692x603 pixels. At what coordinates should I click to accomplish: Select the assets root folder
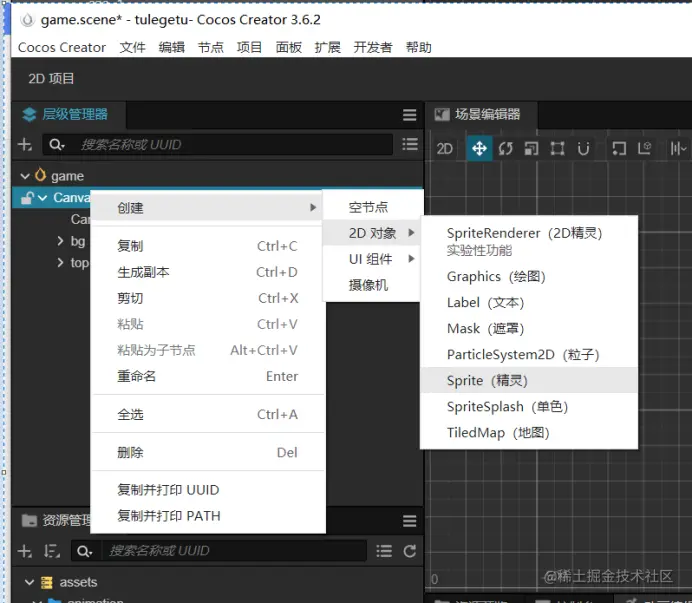click(78, 582)
